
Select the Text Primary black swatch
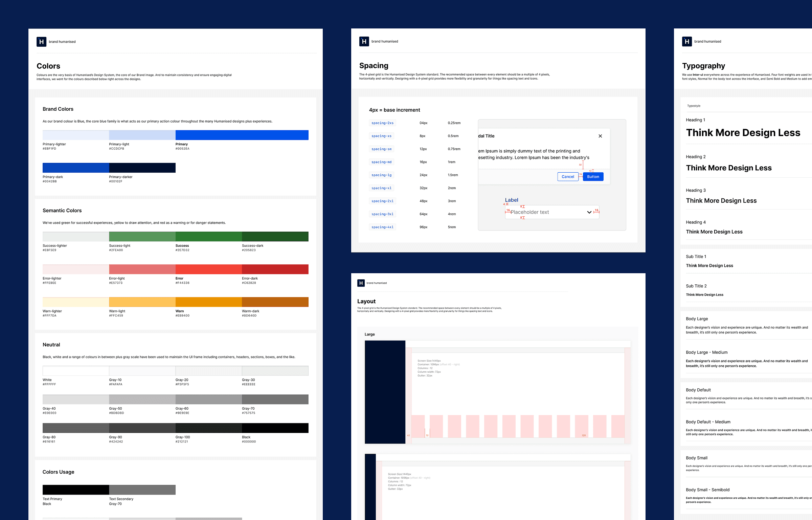pos(76,490)
